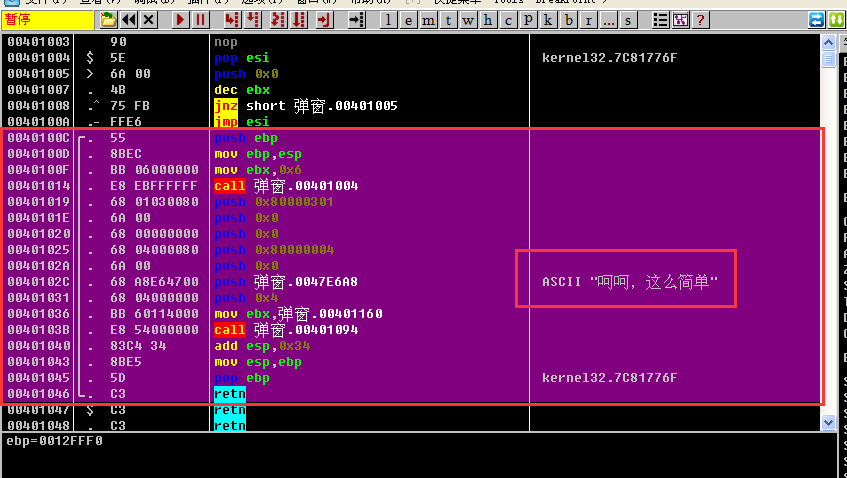Show the call stack with the 'k' button
This screenshot has height=478, width=847.
pos(548,20)
